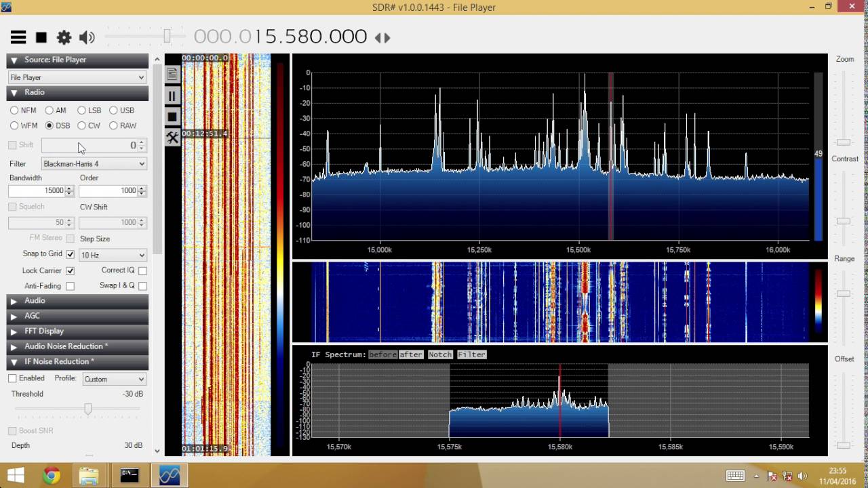Select 'before' in IF Spectrum

coord(382,354)
